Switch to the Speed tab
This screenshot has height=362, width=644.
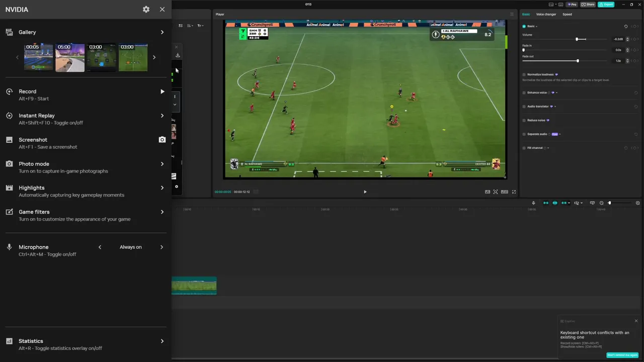[x=567, y=14]
